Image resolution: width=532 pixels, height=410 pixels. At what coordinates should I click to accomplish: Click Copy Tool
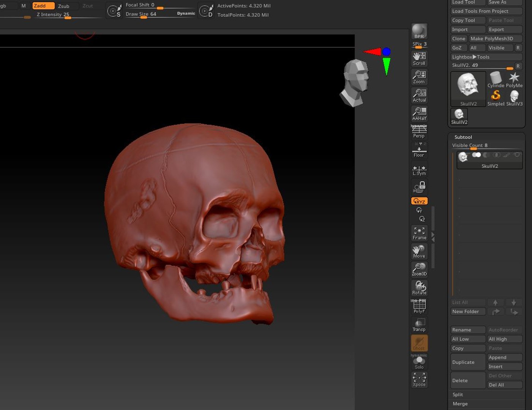coord(468,20)
